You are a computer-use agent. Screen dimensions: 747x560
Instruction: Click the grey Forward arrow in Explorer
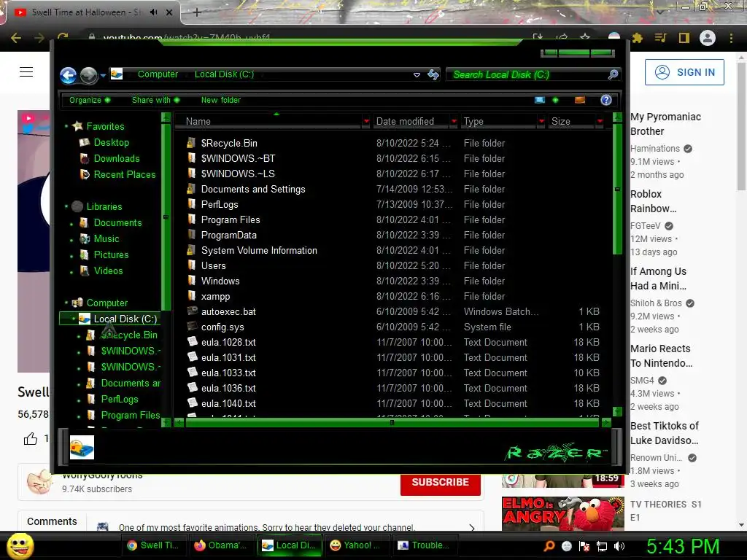pos(88,75)
